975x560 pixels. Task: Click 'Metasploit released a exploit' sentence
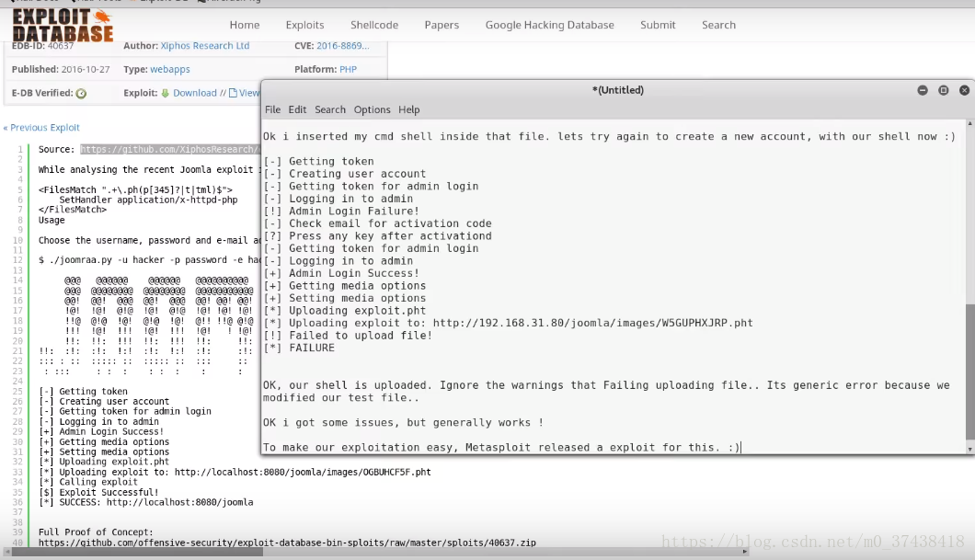pyautogui.click(x=502, y=448)
